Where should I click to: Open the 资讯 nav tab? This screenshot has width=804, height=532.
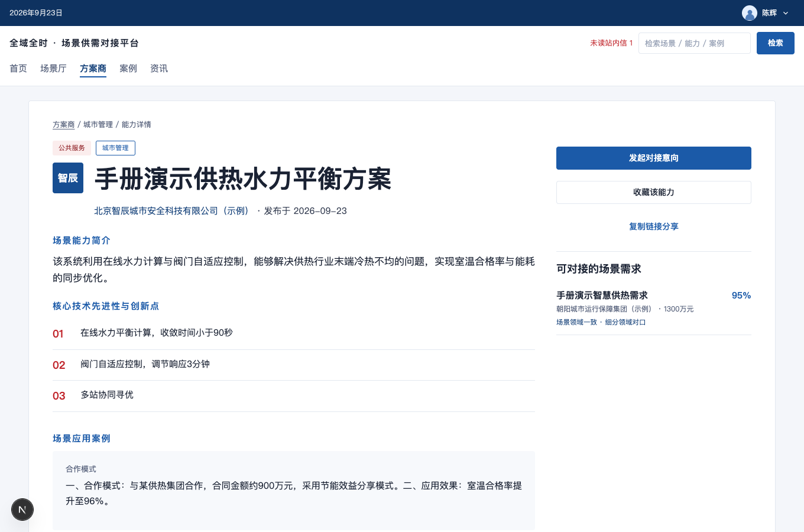pyautogui.click(x=159, y=69)
